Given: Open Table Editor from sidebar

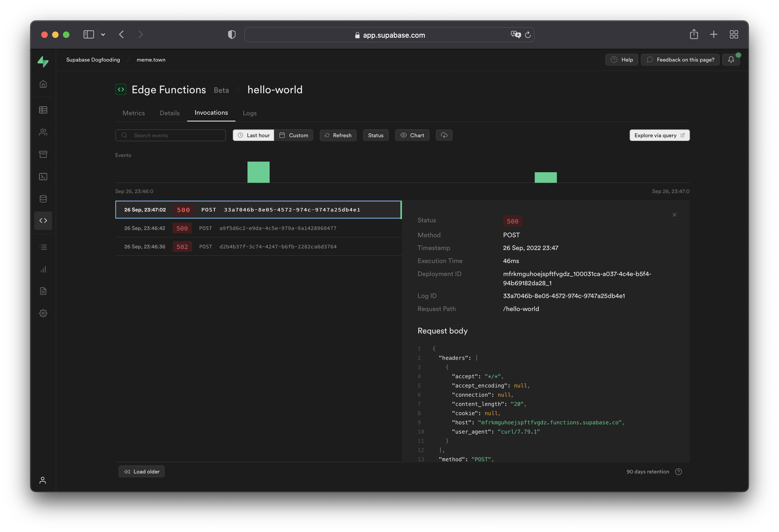Looking at the screenshot, I should 43,110.
